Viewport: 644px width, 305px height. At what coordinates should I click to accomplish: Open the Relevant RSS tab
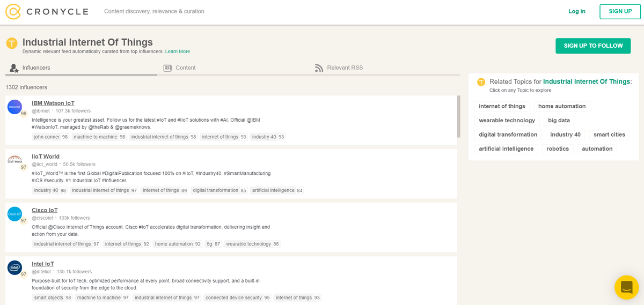[339, 68]
